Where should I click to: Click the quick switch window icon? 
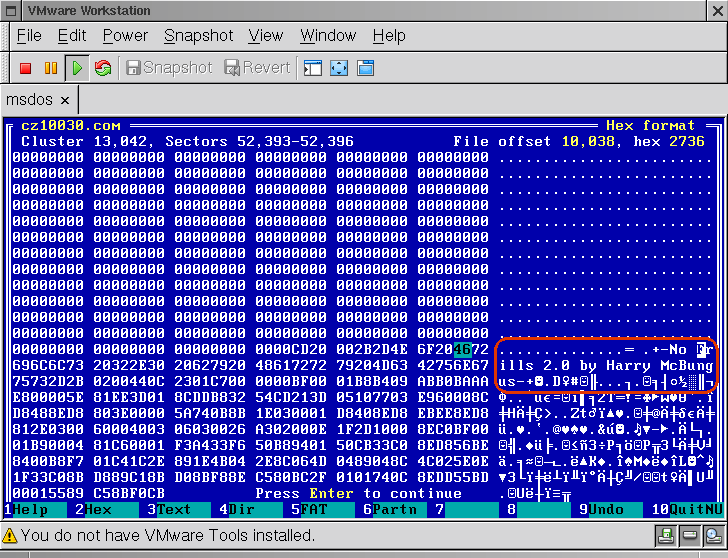point(365,68)
